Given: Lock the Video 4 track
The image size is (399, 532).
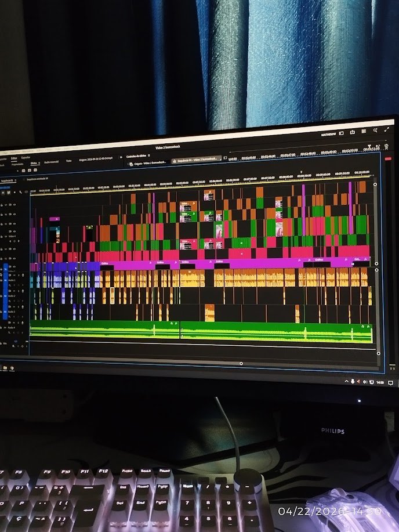Looking at the screenshot, I should click(1, 237).
